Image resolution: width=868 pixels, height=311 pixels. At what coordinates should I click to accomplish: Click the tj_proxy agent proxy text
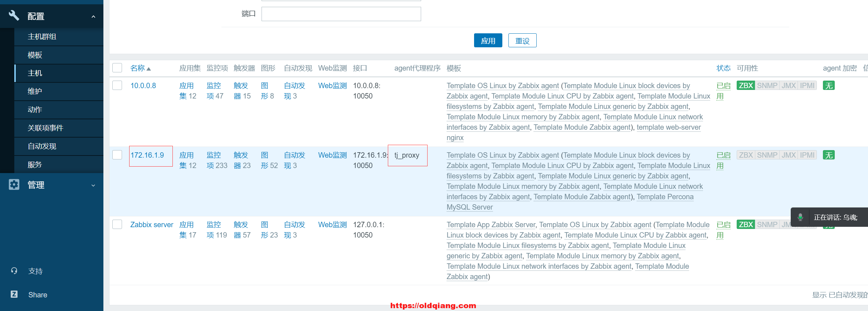[x=407, y=155]
